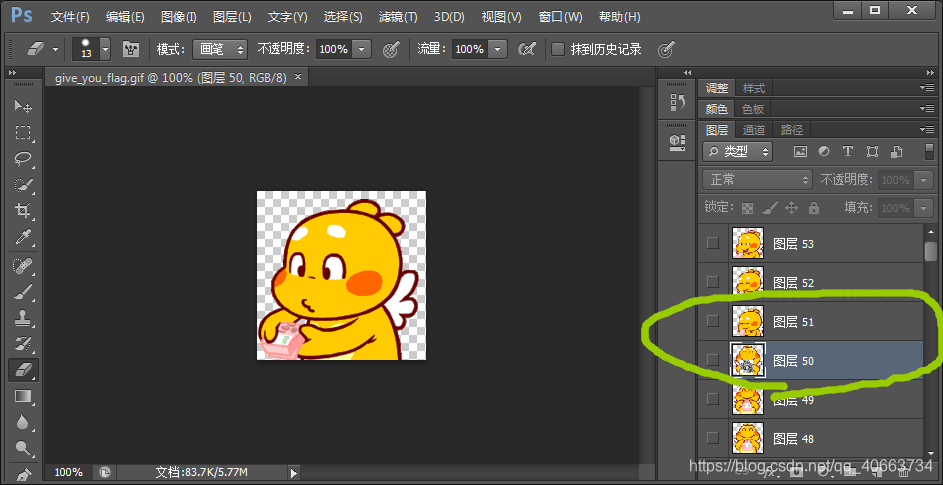Select the Lasso tool
Screen dimensions: 943x485
click(23, 159)
